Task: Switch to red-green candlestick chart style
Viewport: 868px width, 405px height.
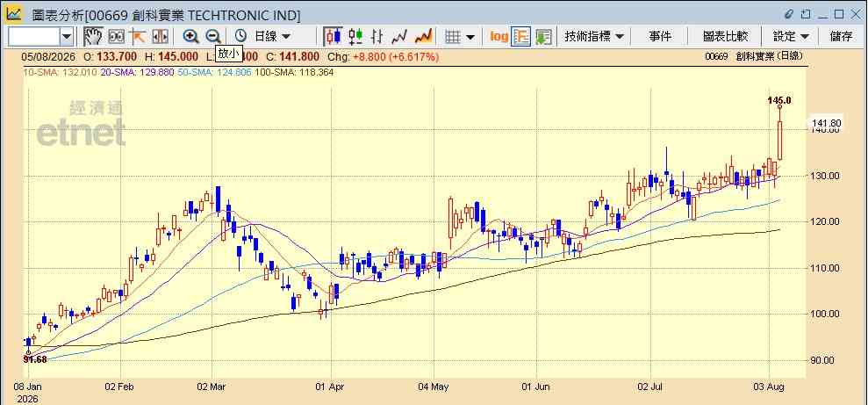Action: [x=355, y=37]
